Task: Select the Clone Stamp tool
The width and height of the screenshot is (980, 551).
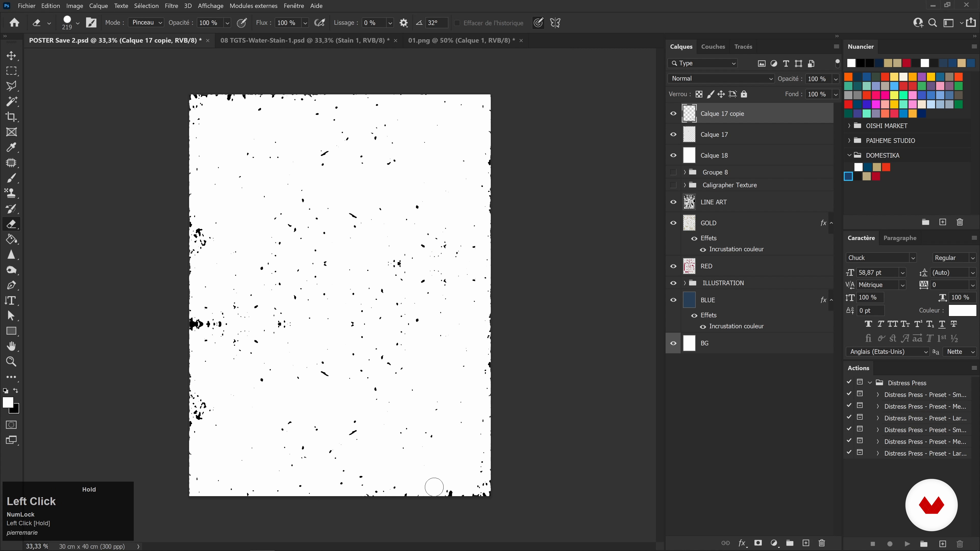Action: [x=11, y=193]
